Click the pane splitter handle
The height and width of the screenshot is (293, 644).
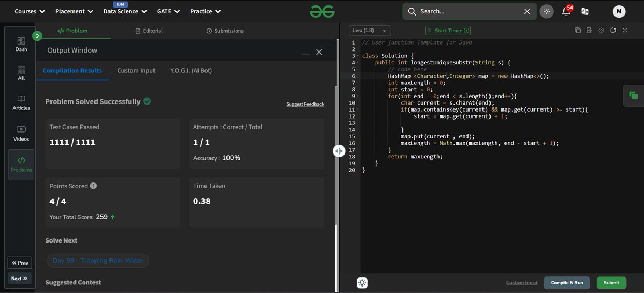339,151
